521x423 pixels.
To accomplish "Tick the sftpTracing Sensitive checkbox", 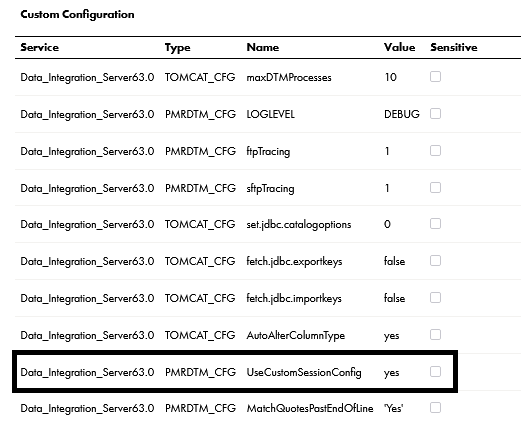I will click(x=435, y=188).
